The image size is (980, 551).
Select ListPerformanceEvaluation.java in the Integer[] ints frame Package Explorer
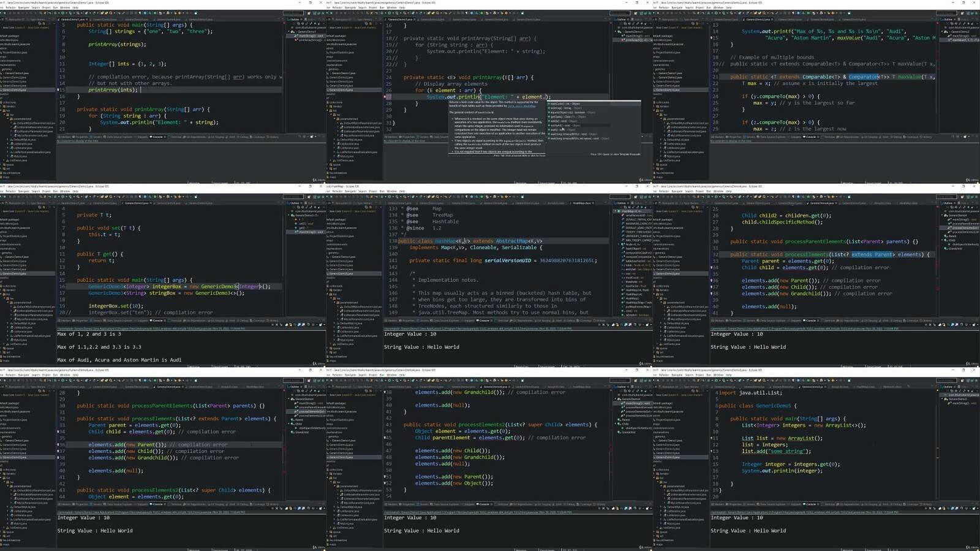click(31, 152)
